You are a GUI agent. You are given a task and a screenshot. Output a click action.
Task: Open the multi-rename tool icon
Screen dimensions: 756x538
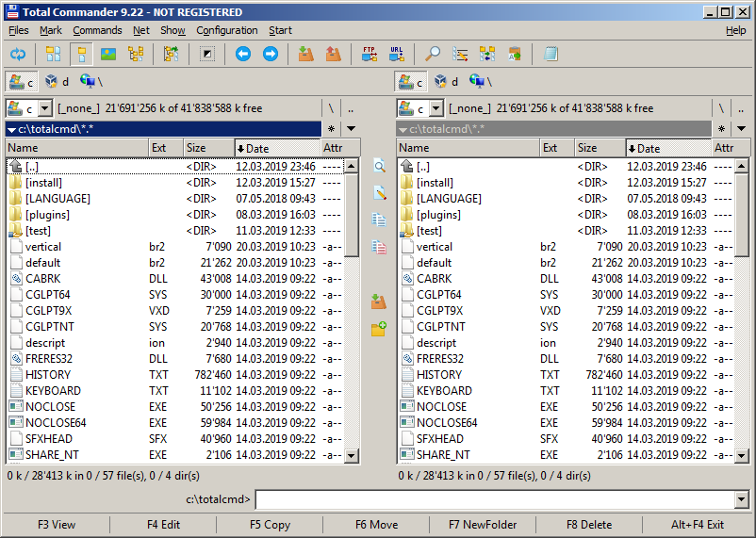460,54
